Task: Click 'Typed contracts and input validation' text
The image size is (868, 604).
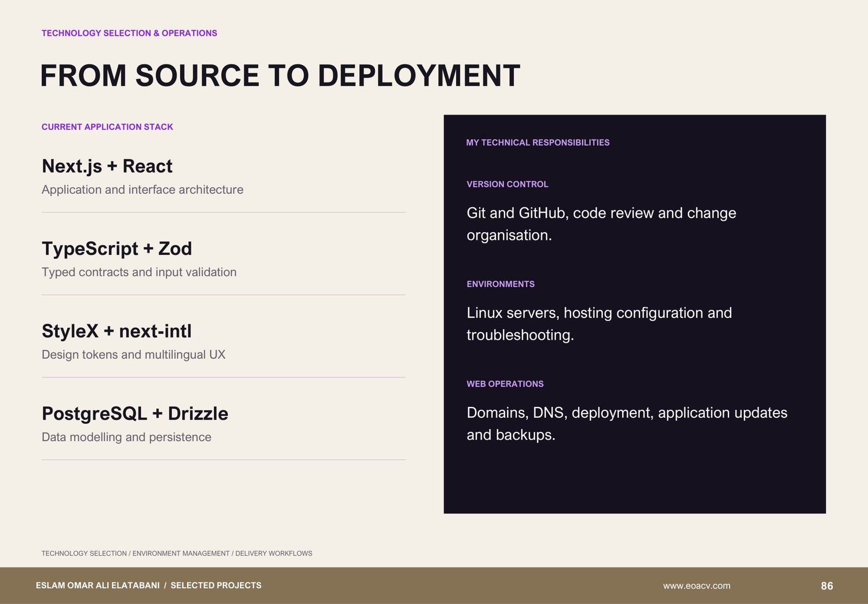Action: [139, 272]
